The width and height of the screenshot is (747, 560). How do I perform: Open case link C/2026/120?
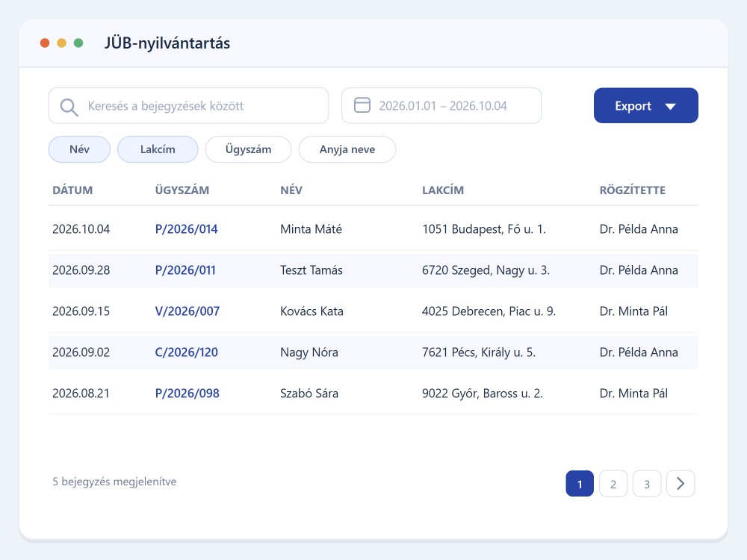pos(186,352)
